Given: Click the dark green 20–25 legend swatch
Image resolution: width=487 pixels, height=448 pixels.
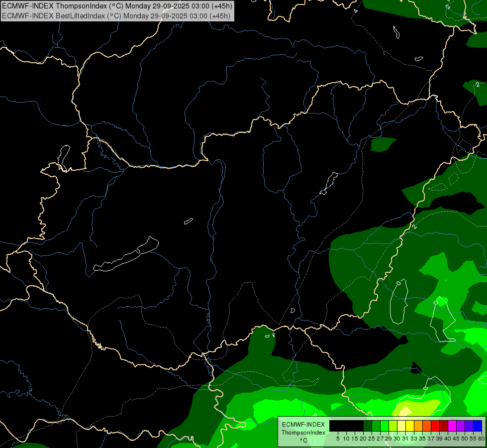Looking at the screenshot, I should (368, 426).
